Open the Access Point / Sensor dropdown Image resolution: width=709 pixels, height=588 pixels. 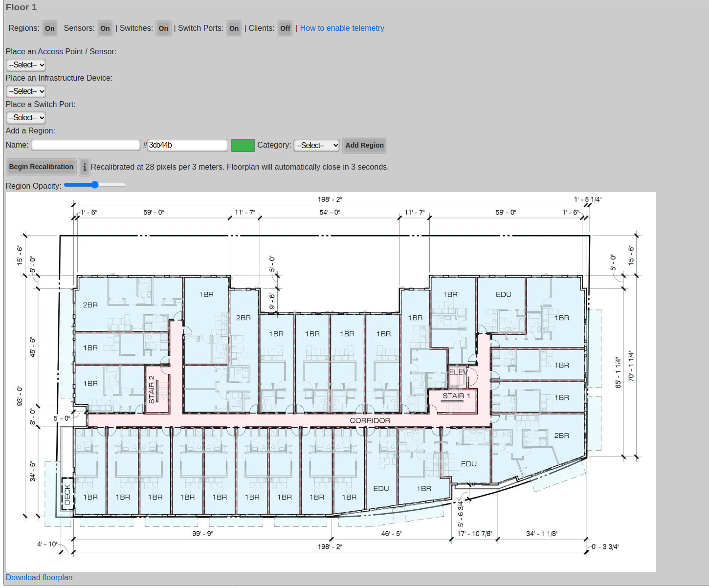tap(26, 65)
